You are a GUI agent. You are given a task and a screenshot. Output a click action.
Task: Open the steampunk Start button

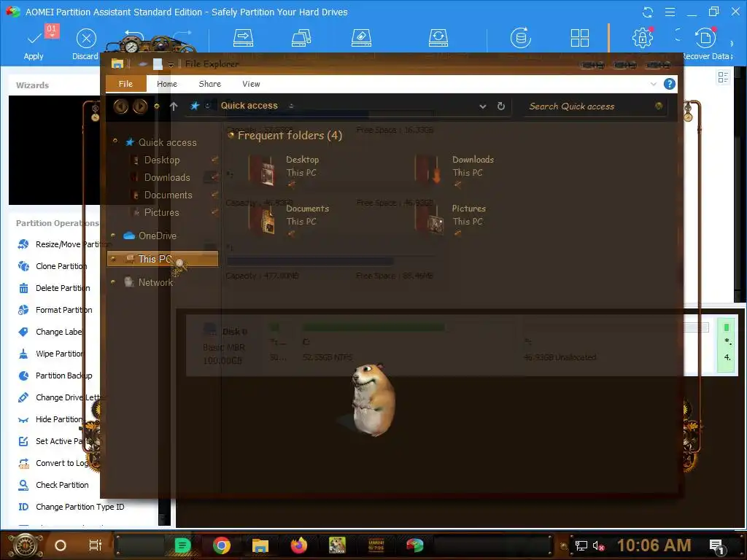point(26,545)
